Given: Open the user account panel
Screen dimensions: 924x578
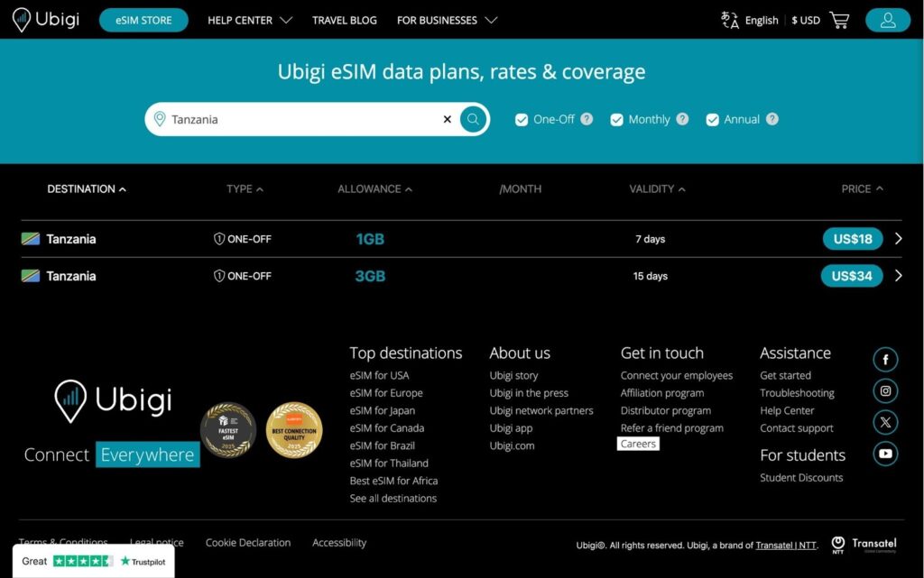Looking at the screenshot, I should [x=887, y=19].
